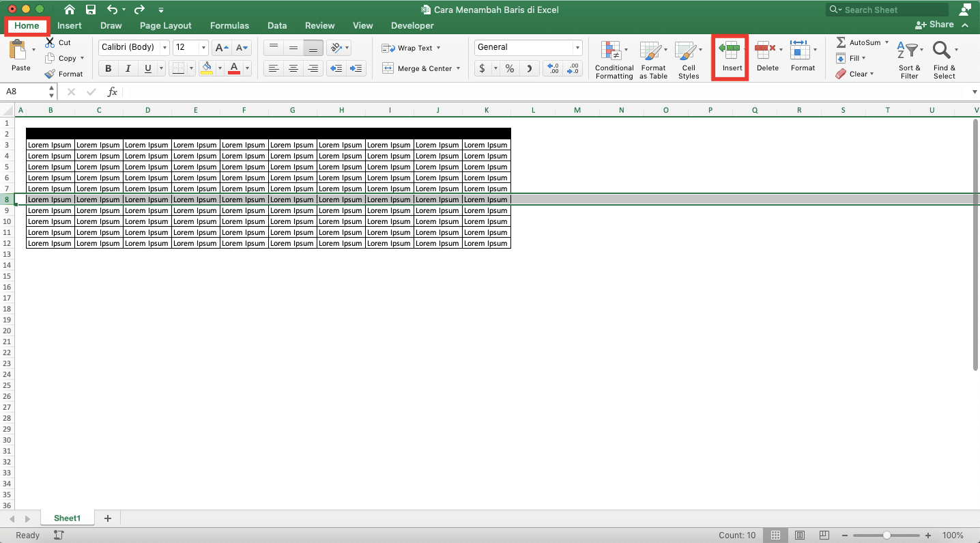Align text left
The image size is (980, 543).
[x=274, y=68]
